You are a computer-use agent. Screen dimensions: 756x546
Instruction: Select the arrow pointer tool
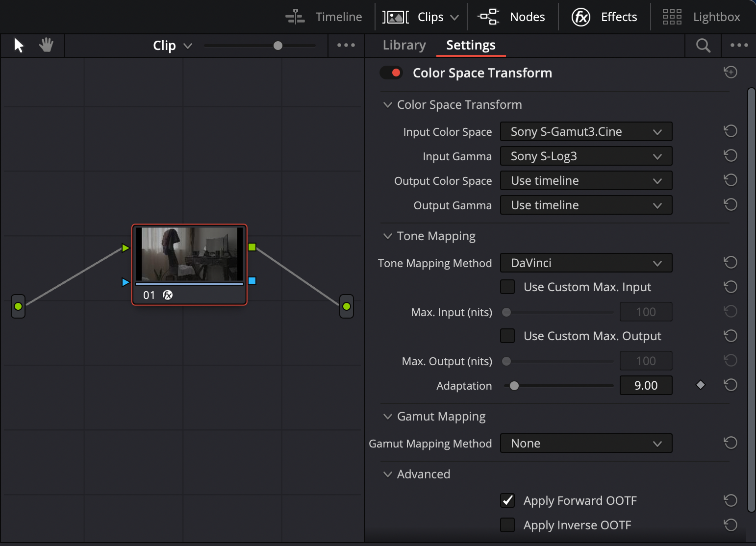[x=19, y=45]
